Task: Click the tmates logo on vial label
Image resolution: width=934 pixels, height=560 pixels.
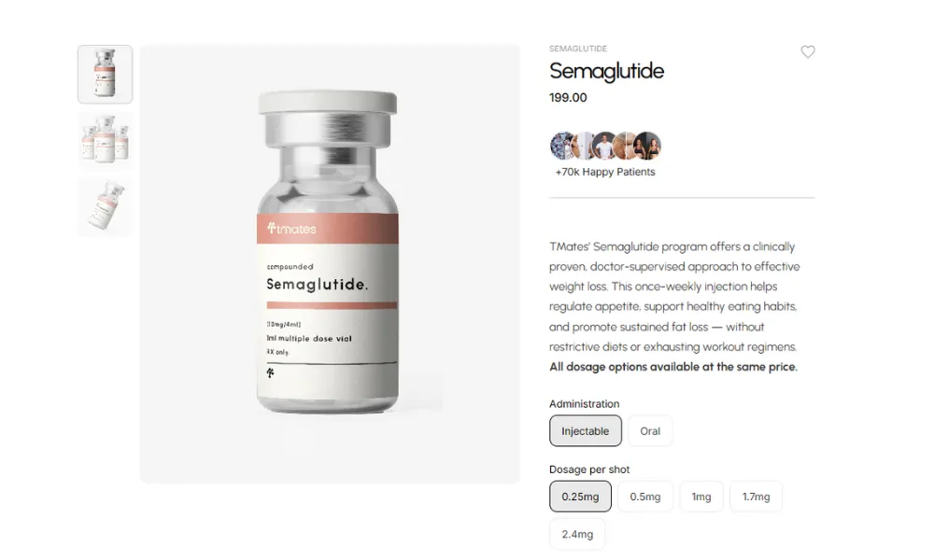Action: tap(291, 228)
